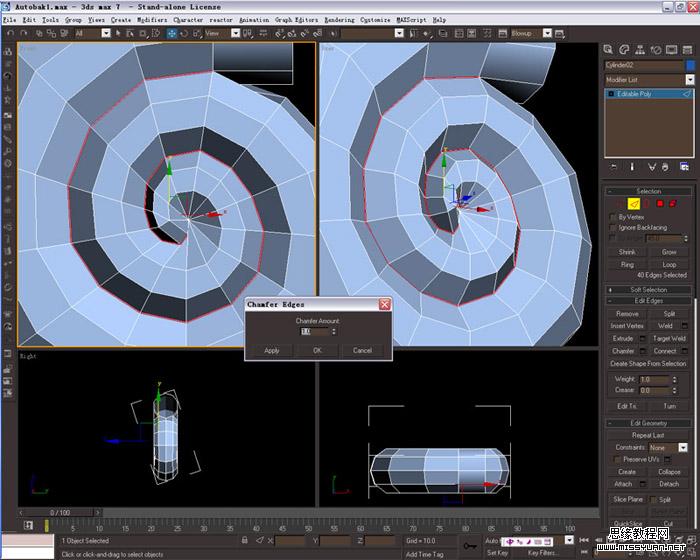Toggle Slice Plane Split checkbox

(x=654, y=500)
